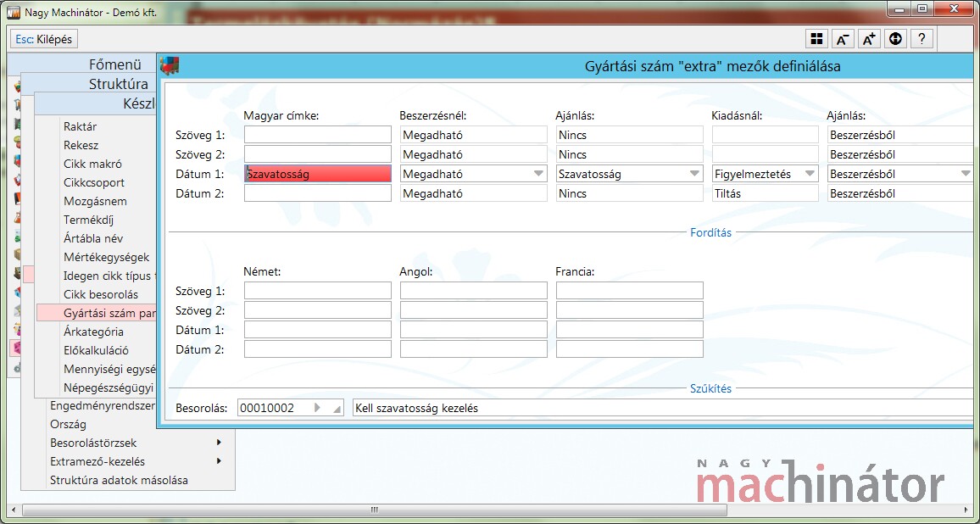Select Ártábla név menu item
This screenshot has height=524, width=980.
pyautogui.click(x=93, y=238)
